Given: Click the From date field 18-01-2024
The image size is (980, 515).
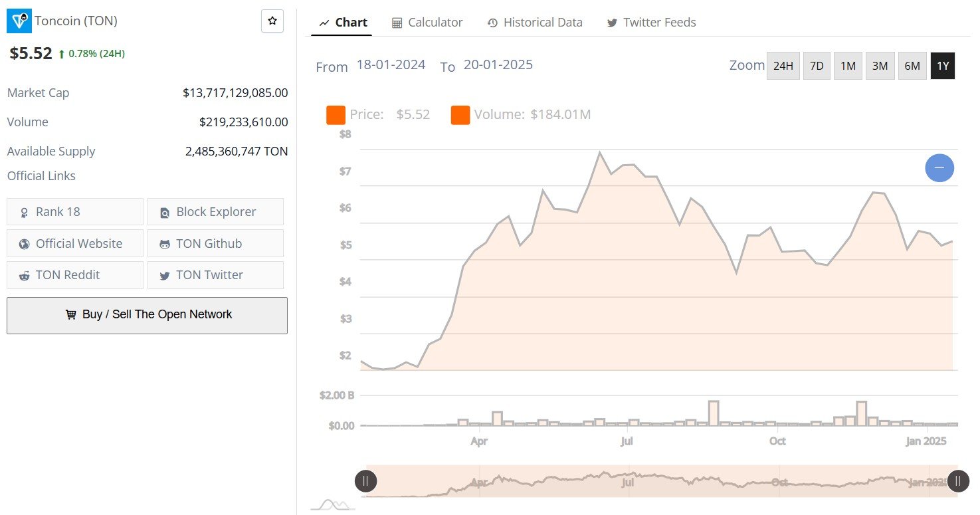Looking at the screenshot, I should pos(391,65).
